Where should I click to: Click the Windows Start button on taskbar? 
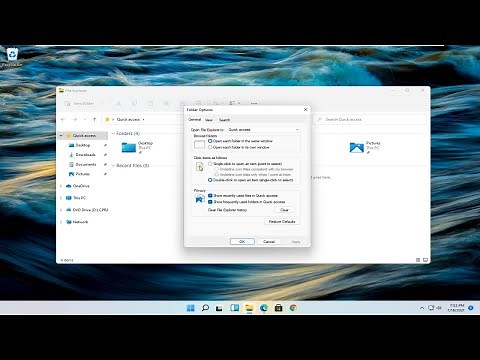tap(191, 308)
